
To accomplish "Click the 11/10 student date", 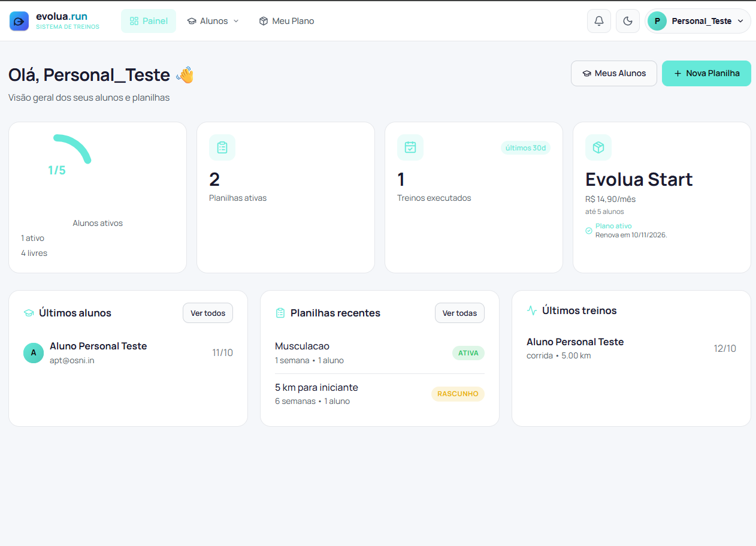I will (x=222, y=353).
